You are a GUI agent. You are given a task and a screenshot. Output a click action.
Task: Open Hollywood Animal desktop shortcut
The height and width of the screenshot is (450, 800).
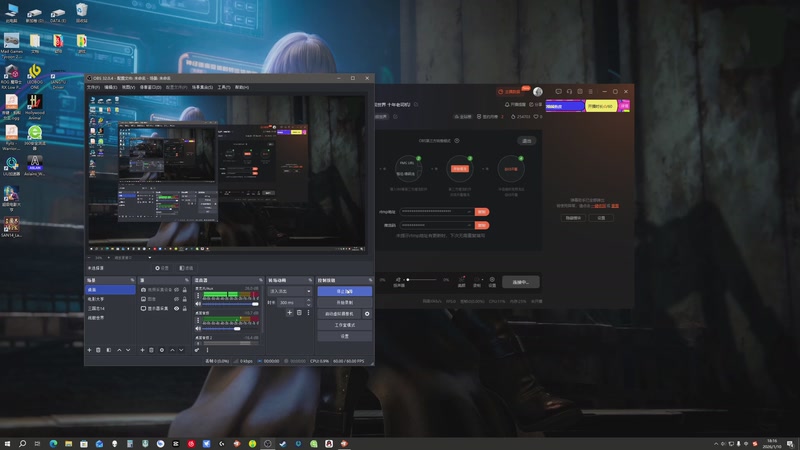tap(35, 107)
